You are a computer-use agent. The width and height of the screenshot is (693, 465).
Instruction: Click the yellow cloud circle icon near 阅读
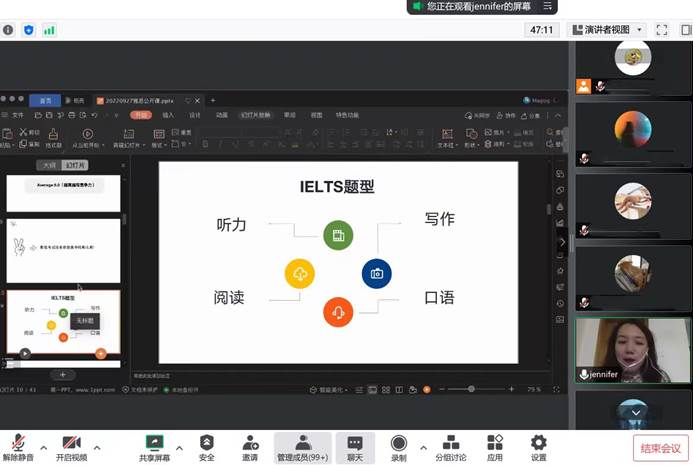click(x=300, y=274)
